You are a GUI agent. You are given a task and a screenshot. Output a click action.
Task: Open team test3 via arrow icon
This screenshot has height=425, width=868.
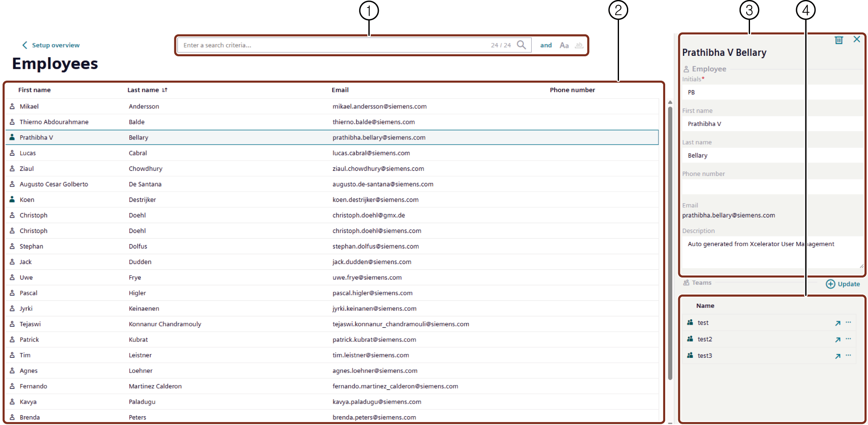point(837,356)
